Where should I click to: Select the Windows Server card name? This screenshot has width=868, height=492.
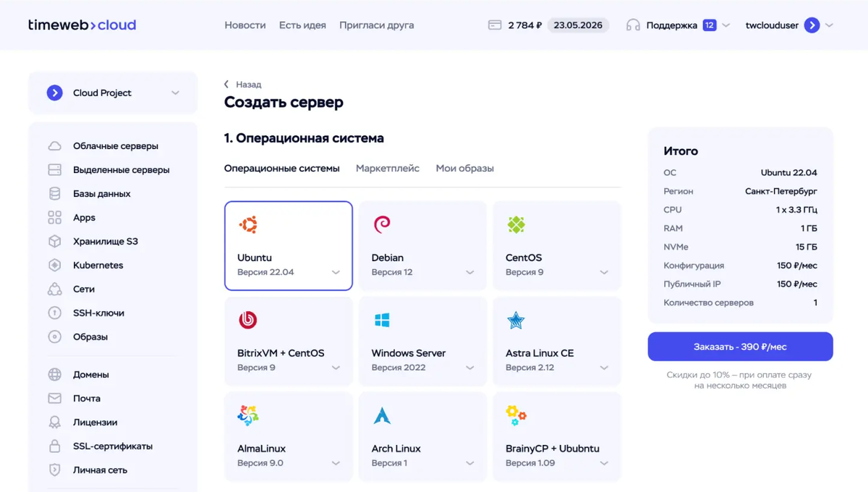click(409, 353)
